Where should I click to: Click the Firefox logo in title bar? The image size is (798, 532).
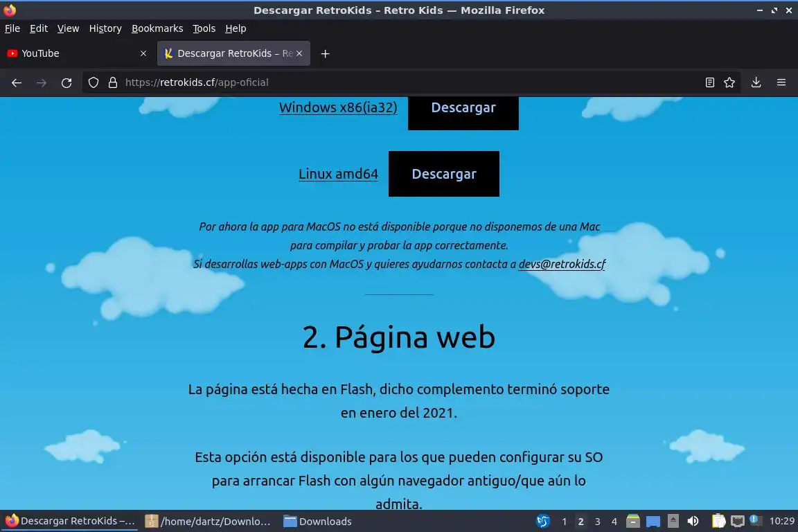(10, 10)
